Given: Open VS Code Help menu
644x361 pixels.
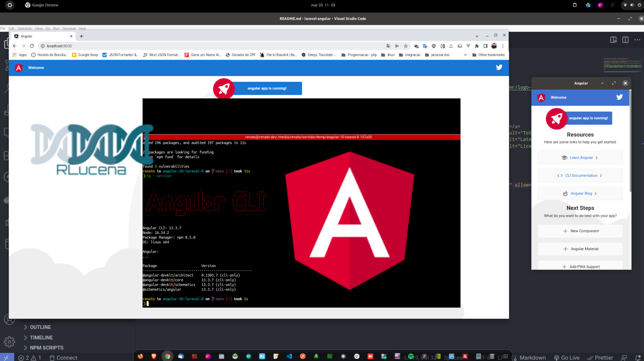Looking at the screenshot, I should point(82,28).
